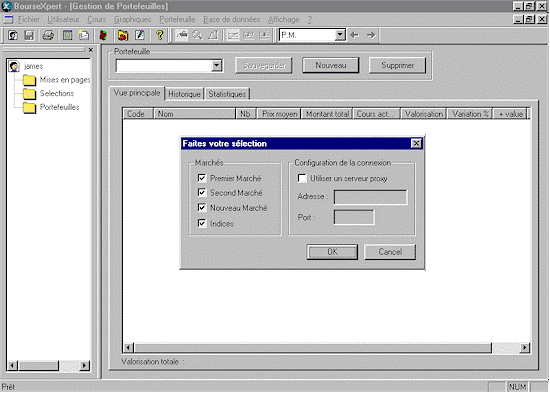Click the first greyed chart-type icon
The height and width of the screenshot is (393, 550).
233,35
